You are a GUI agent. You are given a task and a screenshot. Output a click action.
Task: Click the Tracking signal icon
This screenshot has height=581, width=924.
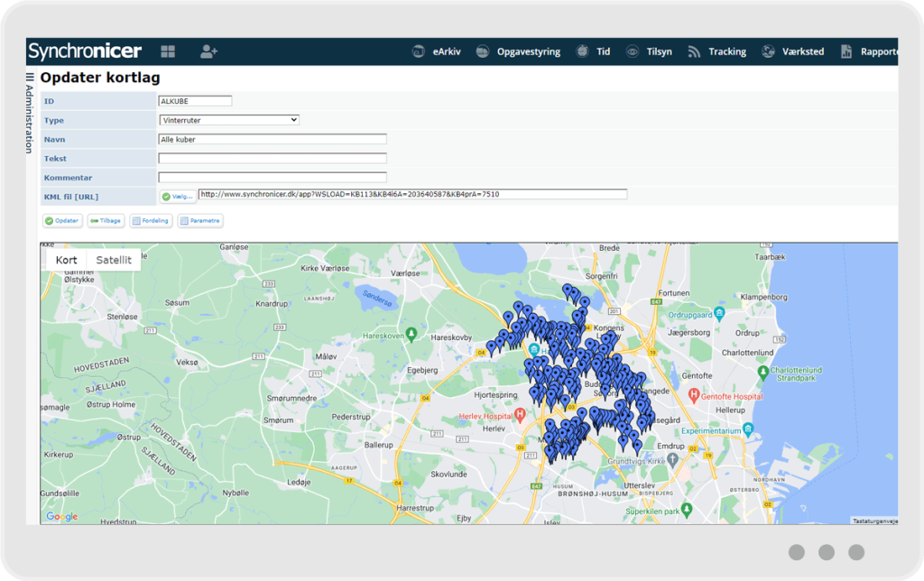[694, 51]
